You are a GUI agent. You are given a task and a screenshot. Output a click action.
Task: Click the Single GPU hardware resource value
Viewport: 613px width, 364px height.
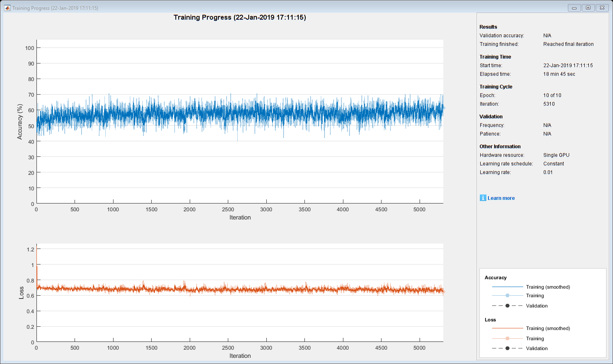pos(556,155)
